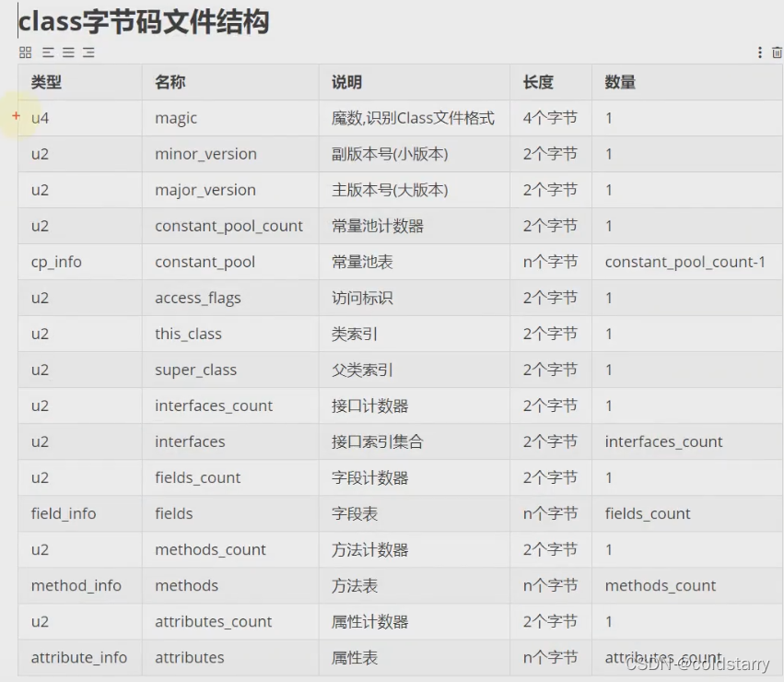Click the 'n个字节' length in the fields row
The image size is (784, 682).
click(550, 514)
